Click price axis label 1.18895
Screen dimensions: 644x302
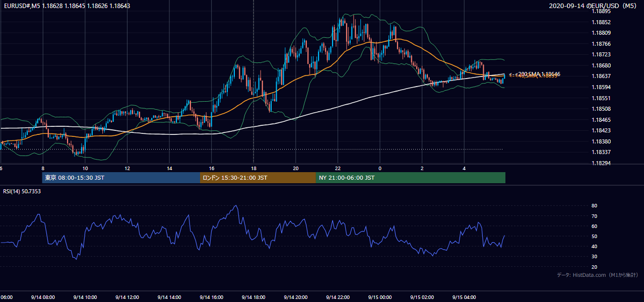(601, 11)
